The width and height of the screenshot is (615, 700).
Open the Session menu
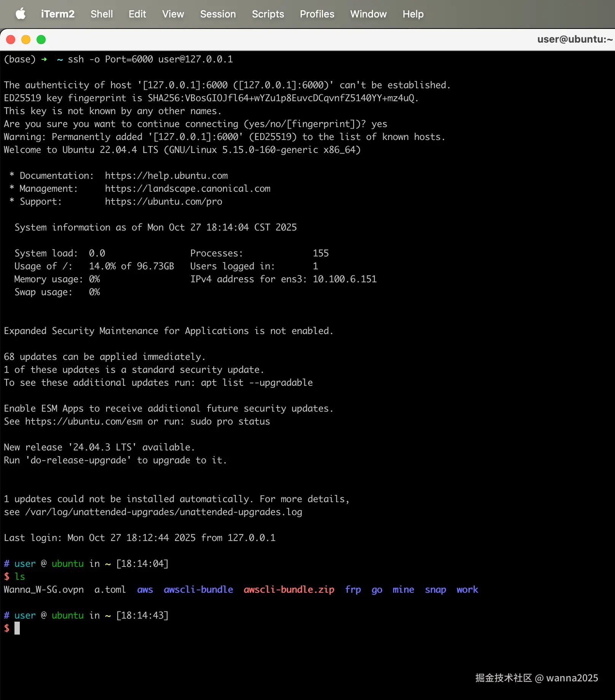click(x=218, y=14)
